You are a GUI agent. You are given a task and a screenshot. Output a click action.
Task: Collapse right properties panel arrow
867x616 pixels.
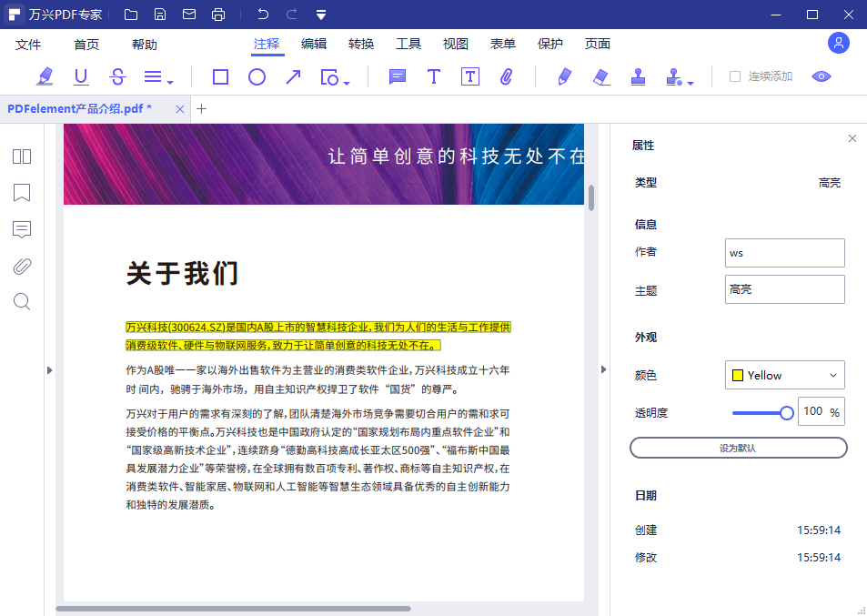coord(603,369)
